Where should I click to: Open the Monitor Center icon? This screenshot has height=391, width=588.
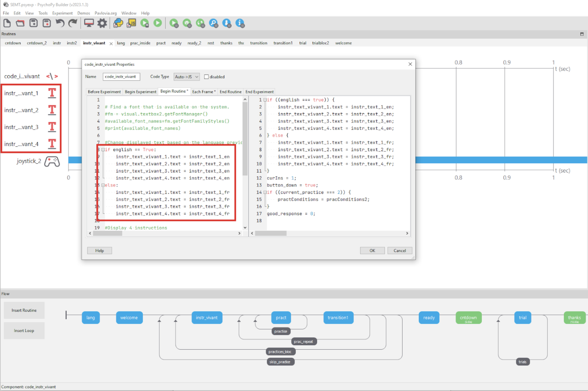click(89, 23)
